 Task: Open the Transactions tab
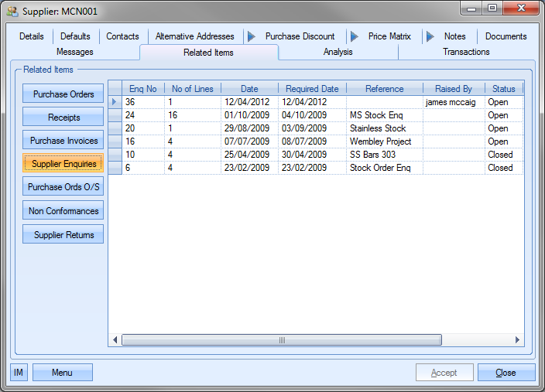click(466, 52)
